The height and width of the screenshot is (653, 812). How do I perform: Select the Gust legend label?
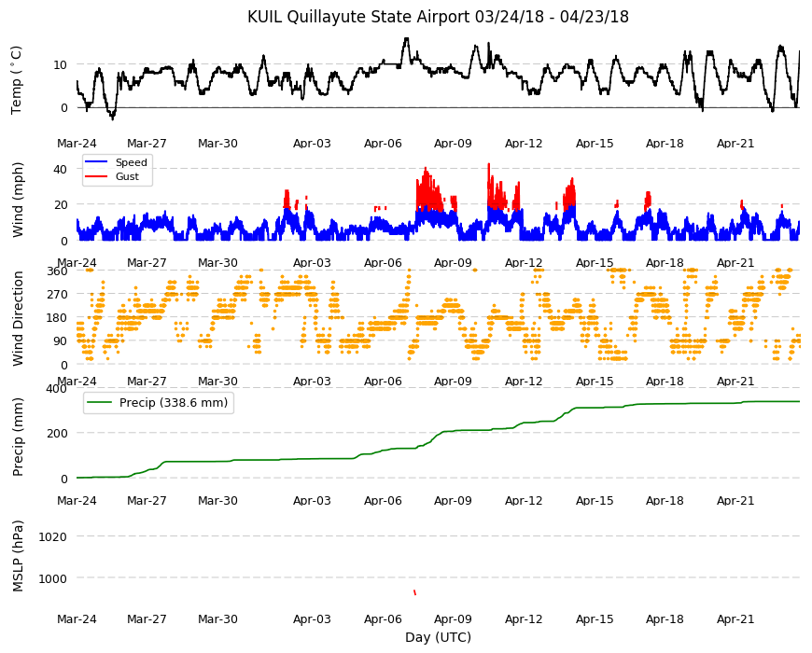tap(127, 176)
